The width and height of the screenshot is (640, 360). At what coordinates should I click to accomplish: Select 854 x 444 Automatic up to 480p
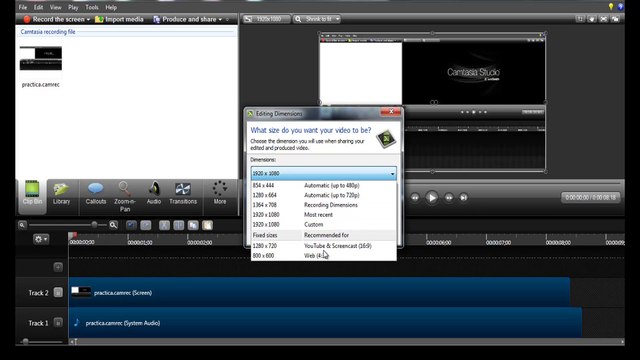[x=323, y=185]
